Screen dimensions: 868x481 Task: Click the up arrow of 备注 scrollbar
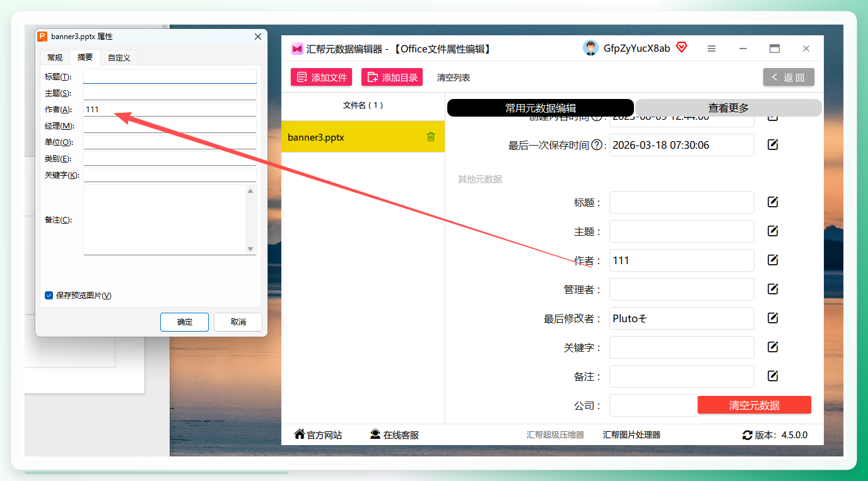click(250, 191)
